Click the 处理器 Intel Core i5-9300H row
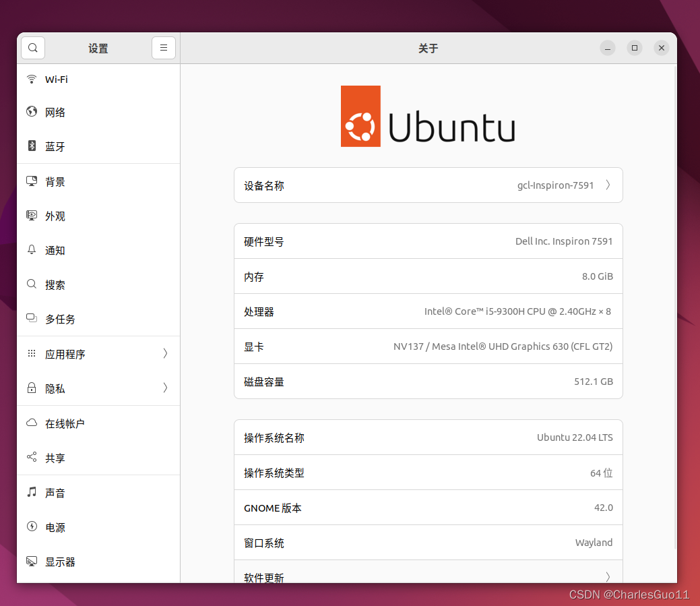Viewport: 700px width, 606px height. click(428, 311)
